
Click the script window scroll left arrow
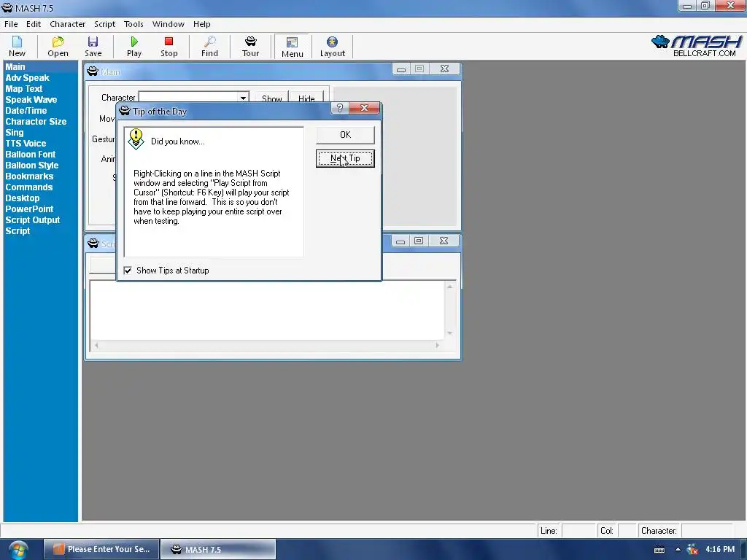coord(96,345)
